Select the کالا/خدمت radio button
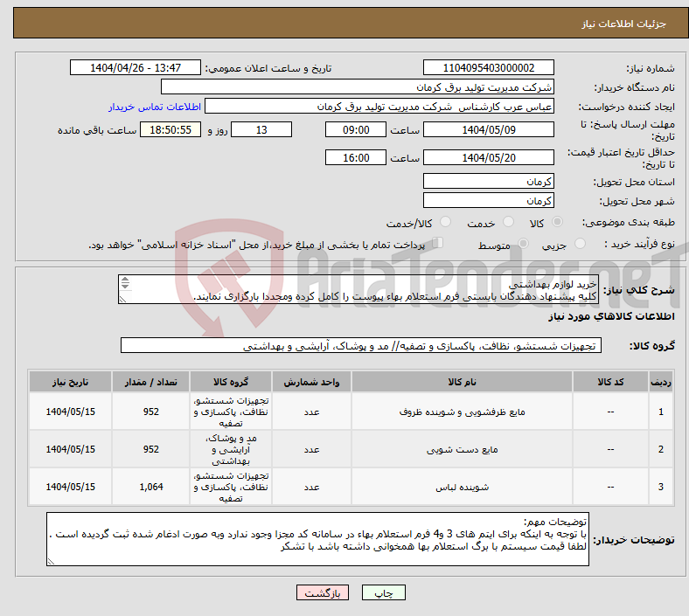Viewport: 689px width, 616px height. point(446,222)
